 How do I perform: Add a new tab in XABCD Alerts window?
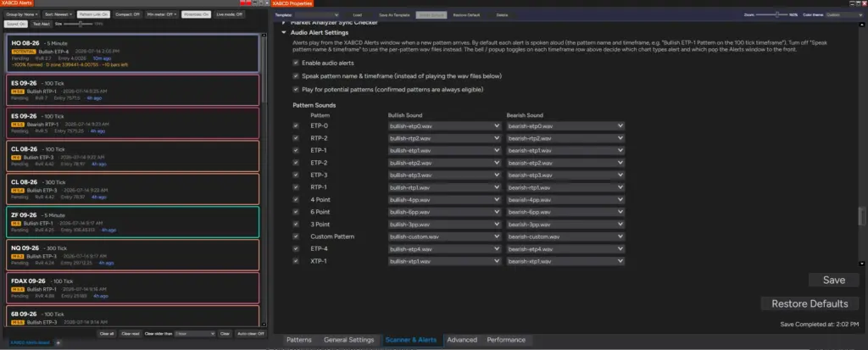pyautogui.click(x=58, y=343)
